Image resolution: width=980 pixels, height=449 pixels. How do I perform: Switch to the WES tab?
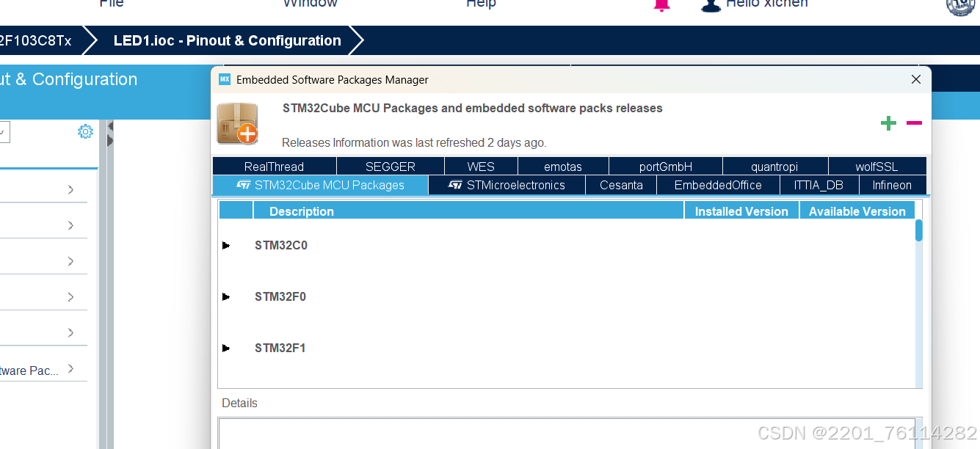pyautogui.click(x=481, y=167)
